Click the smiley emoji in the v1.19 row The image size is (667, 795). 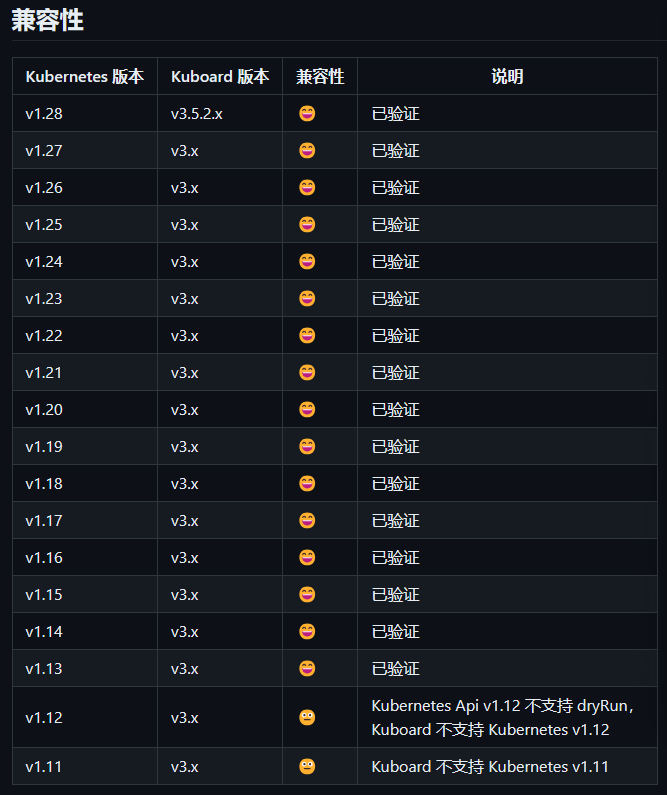tap(307, 447)
